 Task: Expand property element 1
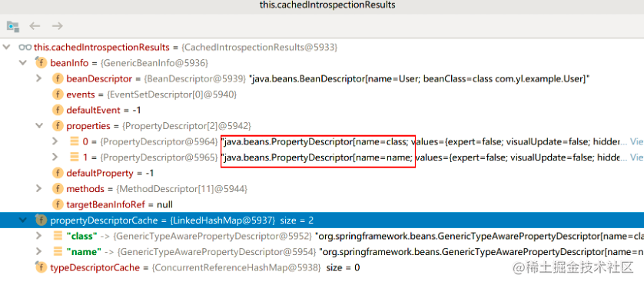[x=55, y=157]
